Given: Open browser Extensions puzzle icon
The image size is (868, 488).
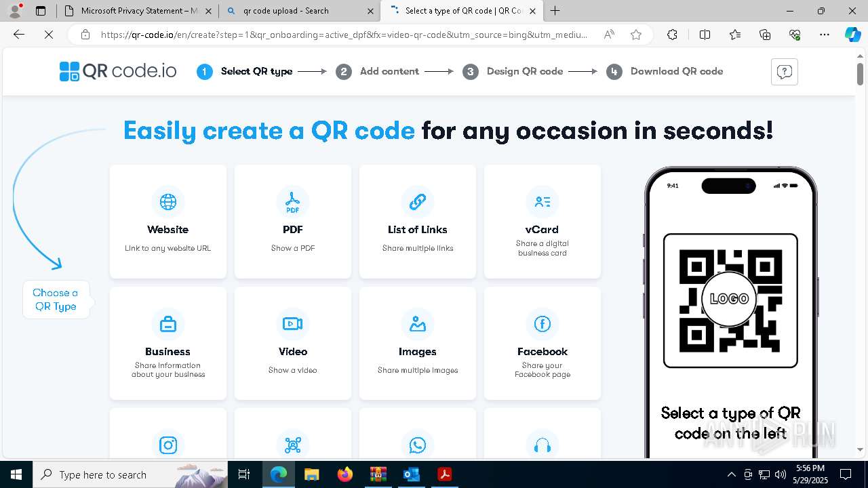Looking at the screenshot, I should point(672,35).
